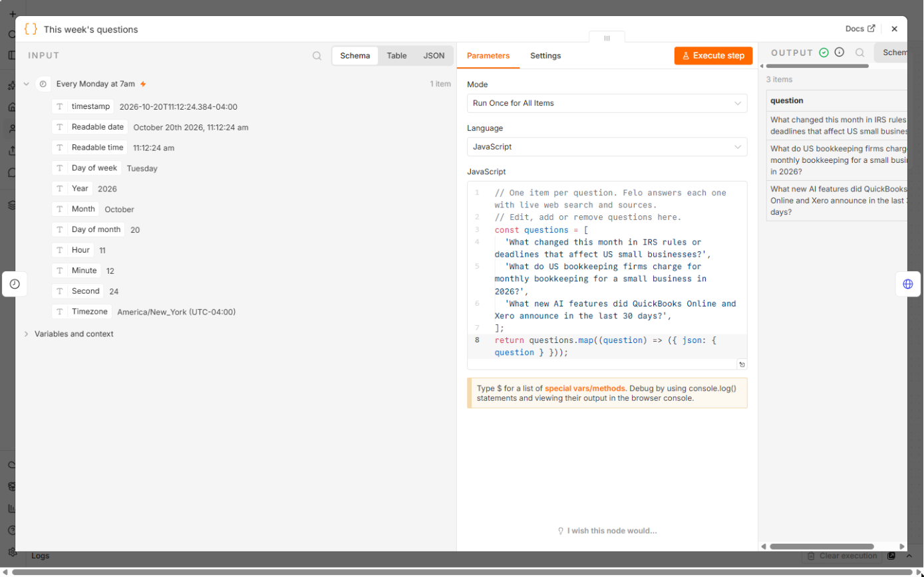Close the node editor with the X icon

[894, 29]
